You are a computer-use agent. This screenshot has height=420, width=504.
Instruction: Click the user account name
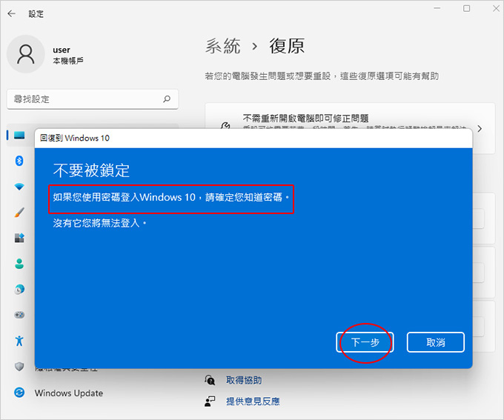pos(62,50)
